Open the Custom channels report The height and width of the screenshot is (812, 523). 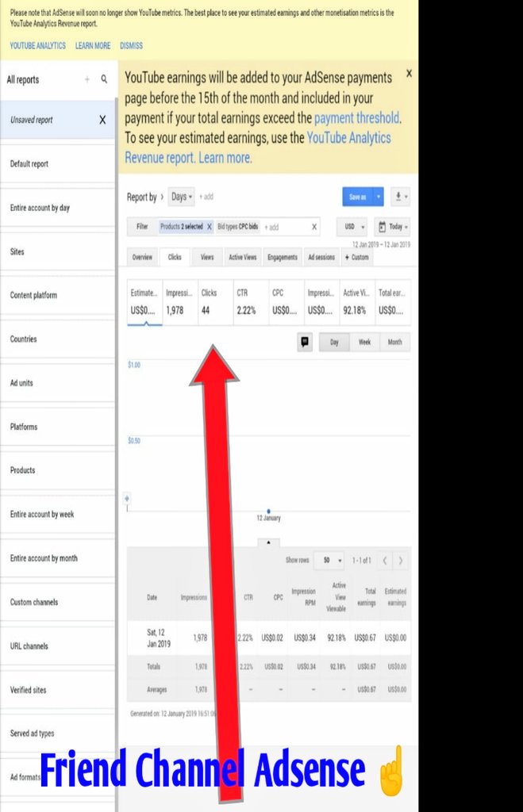57,603
